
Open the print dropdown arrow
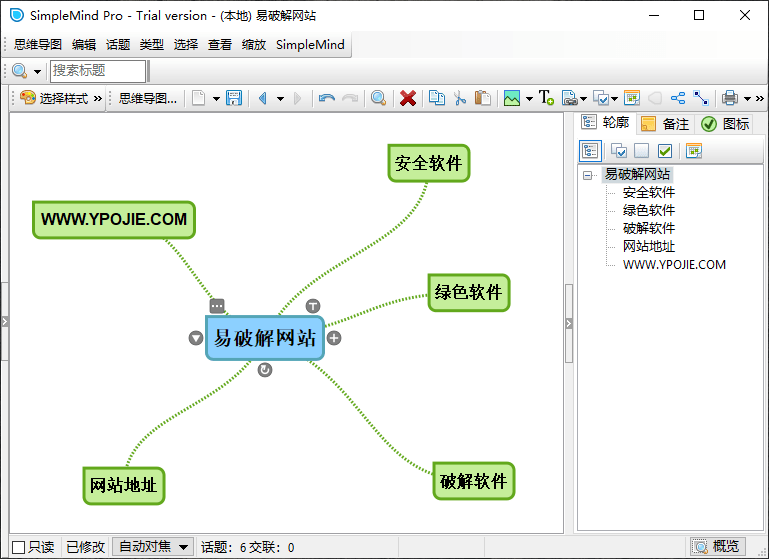tap(747, 99)
